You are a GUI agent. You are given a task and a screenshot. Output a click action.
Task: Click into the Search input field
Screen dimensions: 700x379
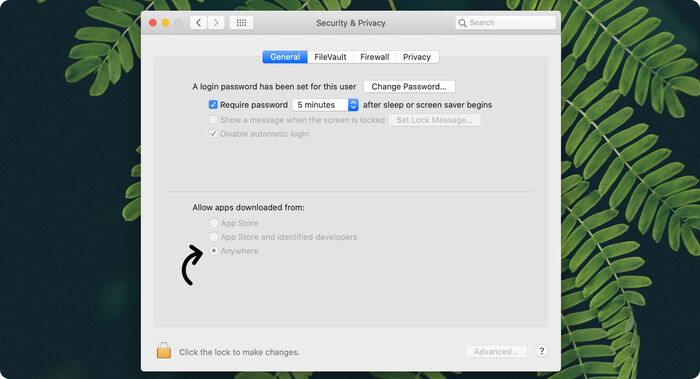505,23
